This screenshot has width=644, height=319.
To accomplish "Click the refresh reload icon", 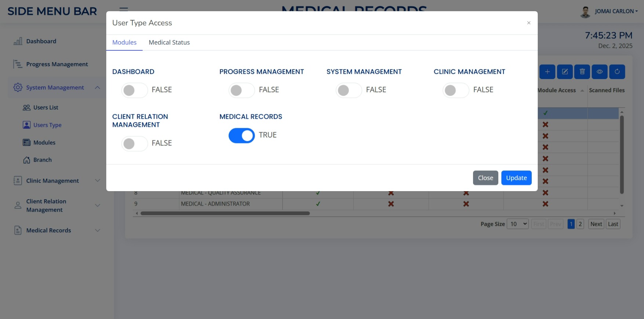I will (617, 72).
